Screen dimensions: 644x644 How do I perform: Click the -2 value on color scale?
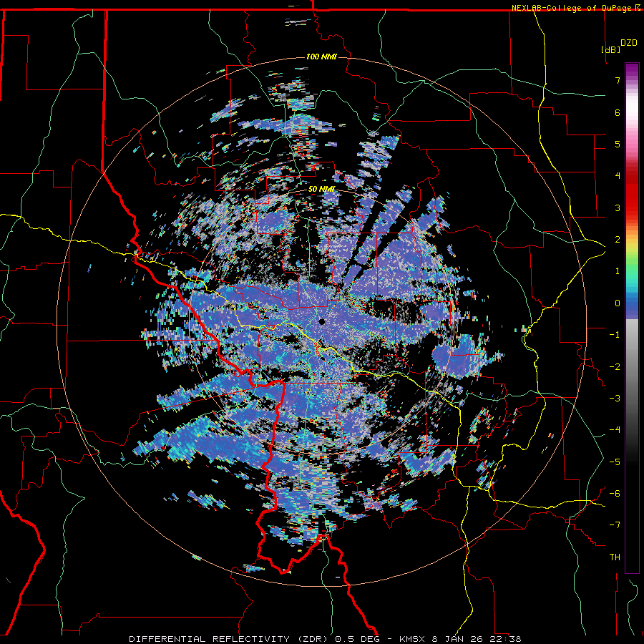coord(615,367)
